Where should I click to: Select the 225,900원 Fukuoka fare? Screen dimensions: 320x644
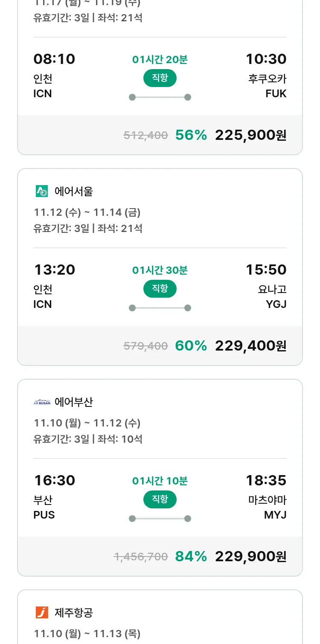(250, 135)
